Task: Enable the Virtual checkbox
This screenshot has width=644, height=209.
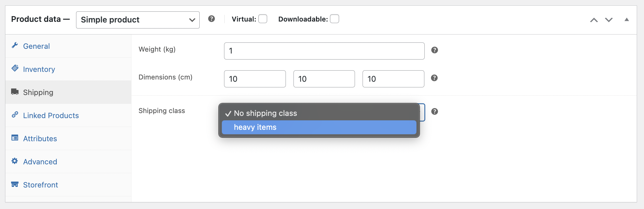Action: click(263, 19)
